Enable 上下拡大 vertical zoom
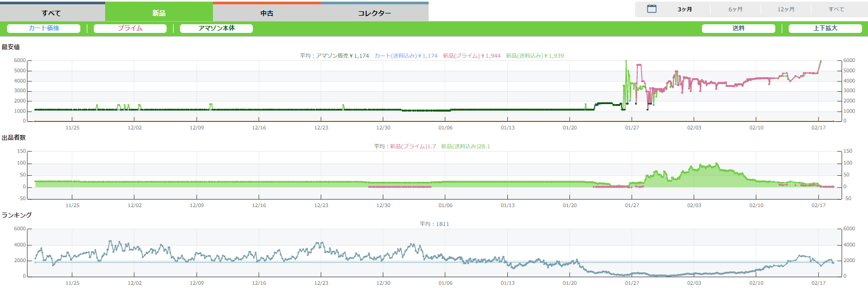The height and width of the screenshot is (288, 868). click(x=825, y=29)
